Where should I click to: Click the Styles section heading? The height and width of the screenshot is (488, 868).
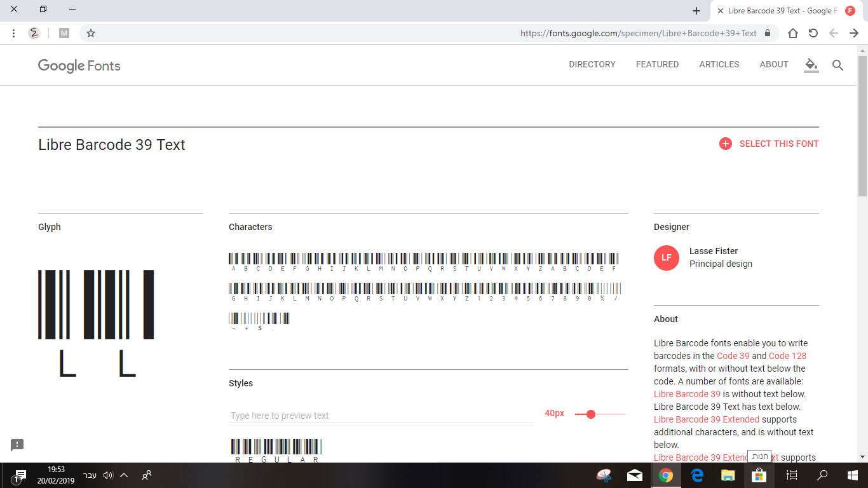pyautogui.click(x=241, y=383)
